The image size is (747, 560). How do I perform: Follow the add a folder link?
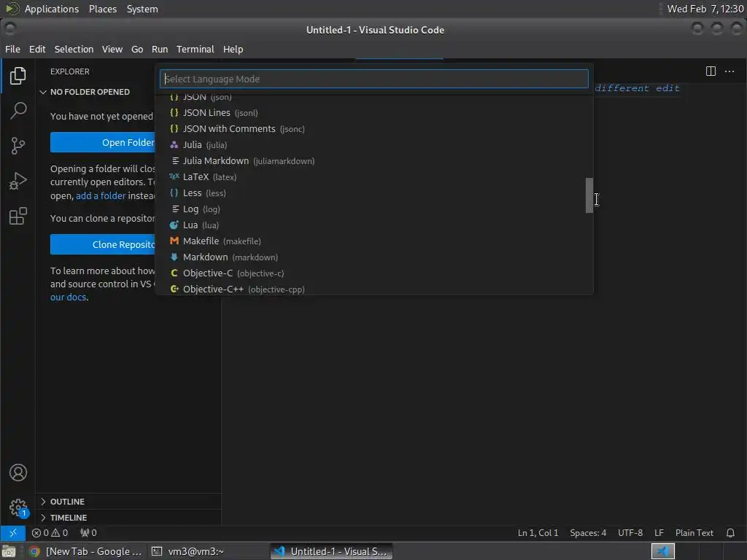(101, 195)
